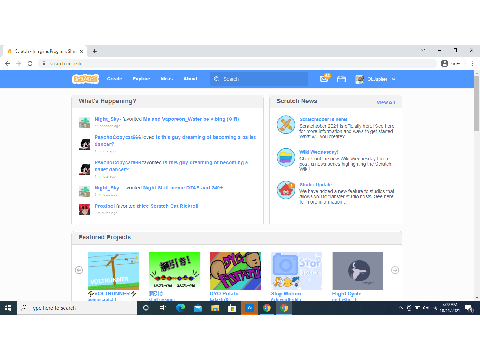480x360 pixels.
Task: Click the Scratch logo in header
Action: pyautogui.click(x=85, y=79)
